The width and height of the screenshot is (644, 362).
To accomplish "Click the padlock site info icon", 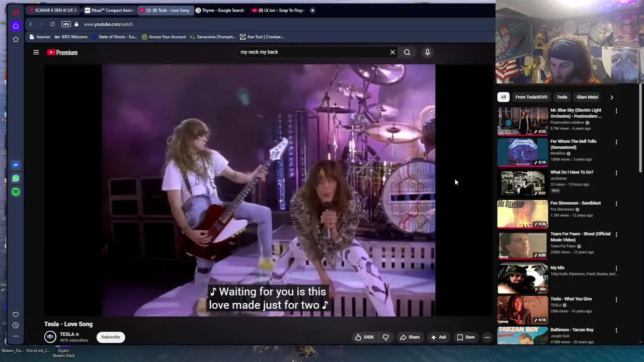I will (76, 24).
